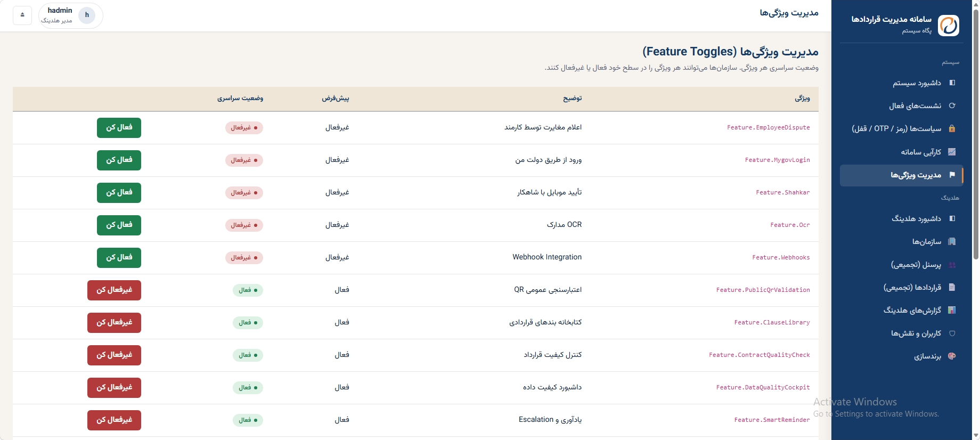980x440 pixels.
Task: Open the hadmin user profile chip
Action: pyautogui.click(x=71, y=15)
